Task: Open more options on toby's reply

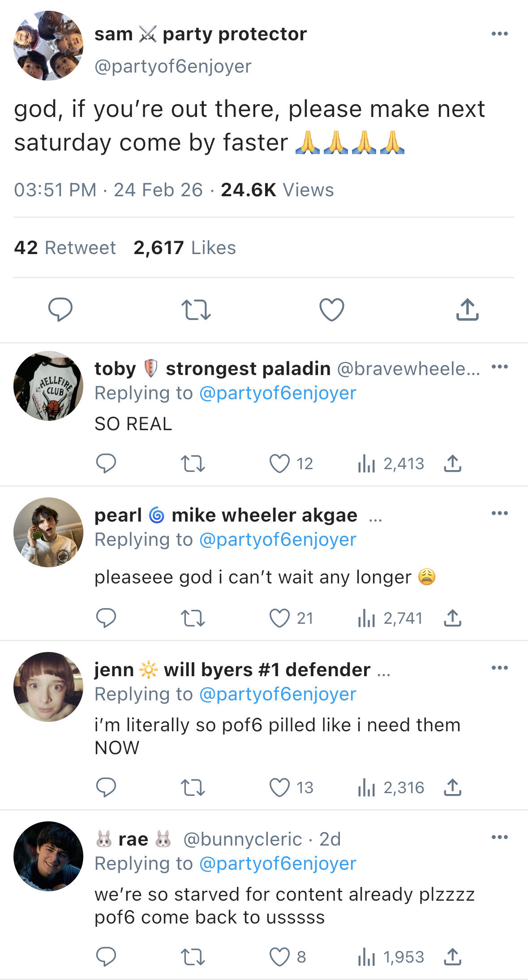Action: click(499, 367)
